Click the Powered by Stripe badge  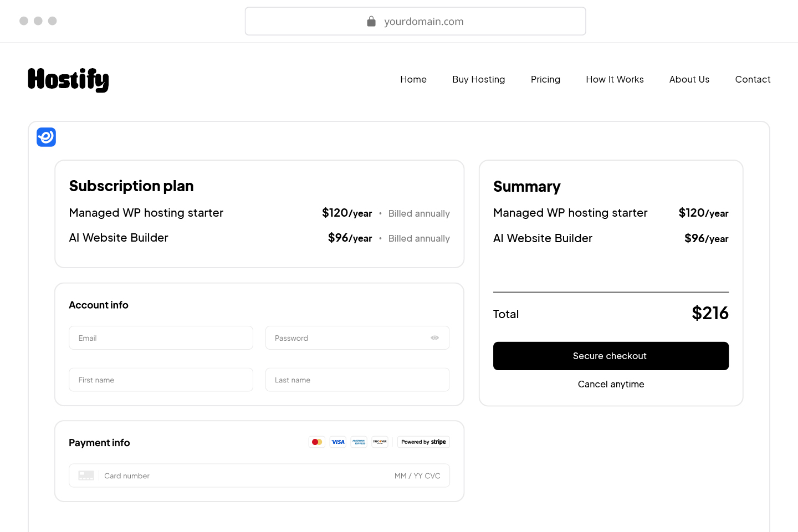click(x=423, y=442)
